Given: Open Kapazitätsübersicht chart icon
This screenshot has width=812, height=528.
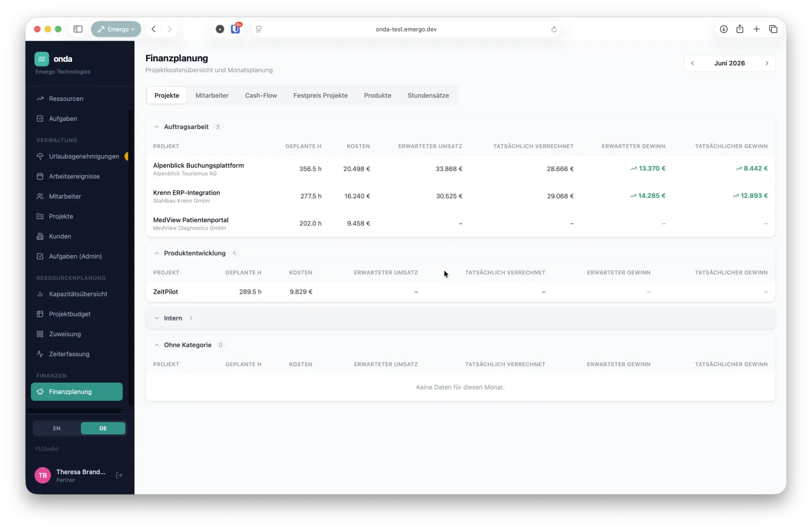Looking at the screenshot, I should coord(40,294).
